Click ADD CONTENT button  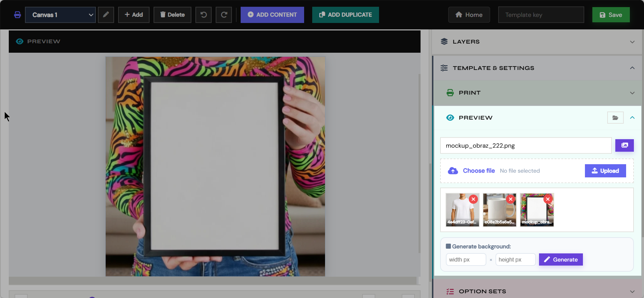click(272, 15)
